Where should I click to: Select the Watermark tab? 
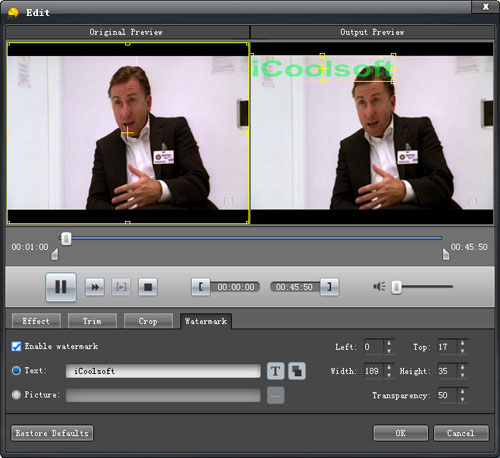[x=206, y=321]
